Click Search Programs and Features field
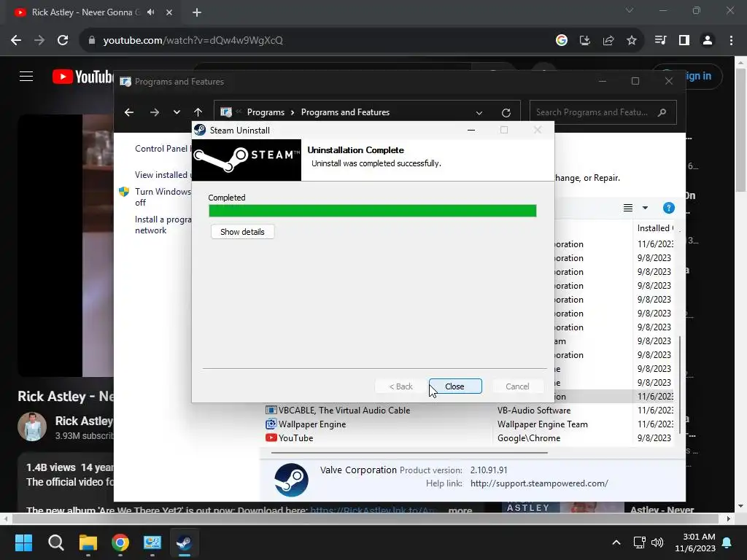The height and width of the screenshot is (560, 747). pos(603,112)
